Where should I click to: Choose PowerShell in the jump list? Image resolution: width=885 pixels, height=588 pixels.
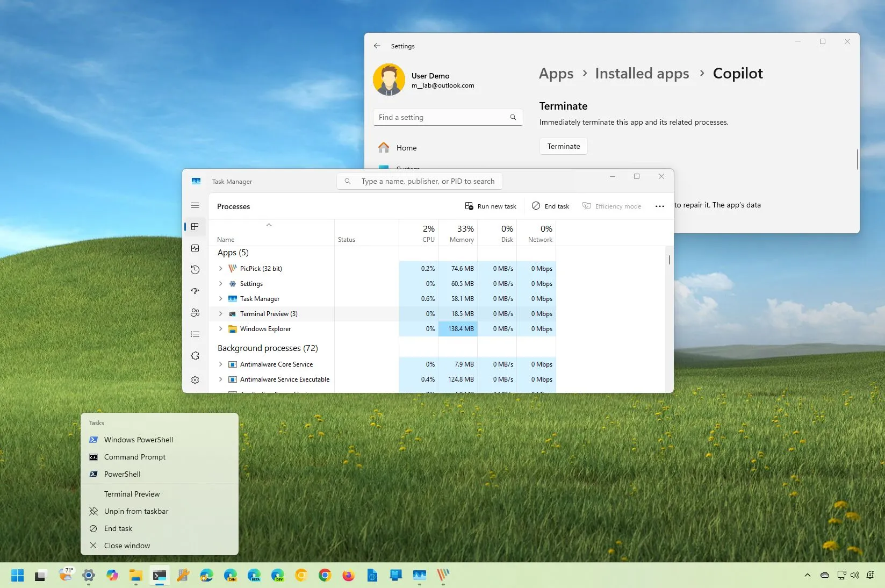[160, 474]
